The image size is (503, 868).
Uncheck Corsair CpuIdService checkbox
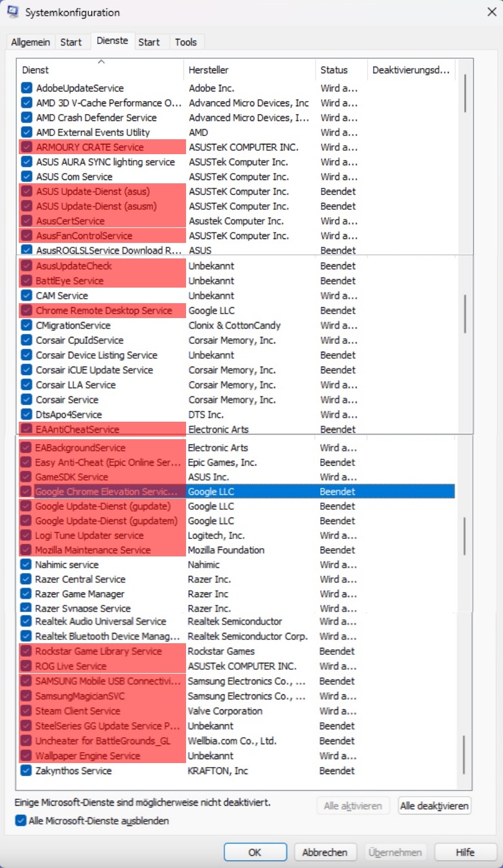point(27,340)
